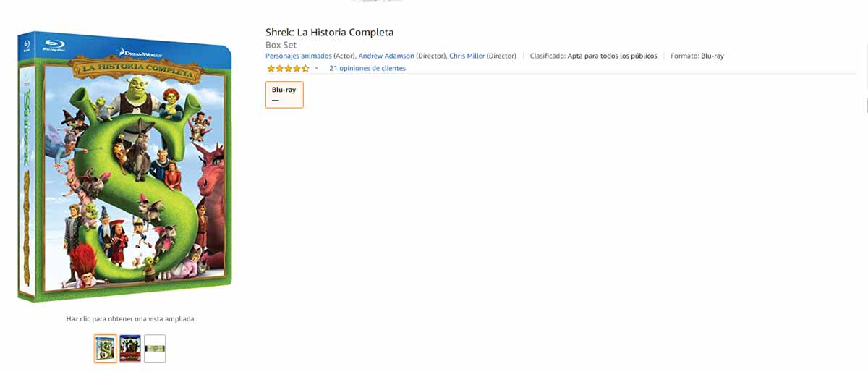
Task: Visit the Chris Miller director link
Action: (467, 56)
